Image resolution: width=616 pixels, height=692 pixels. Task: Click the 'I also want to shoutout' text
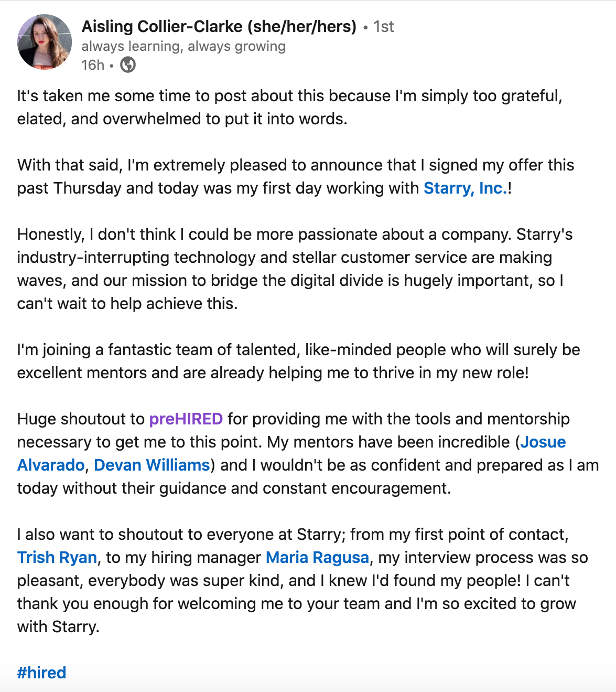click(157, 535)
